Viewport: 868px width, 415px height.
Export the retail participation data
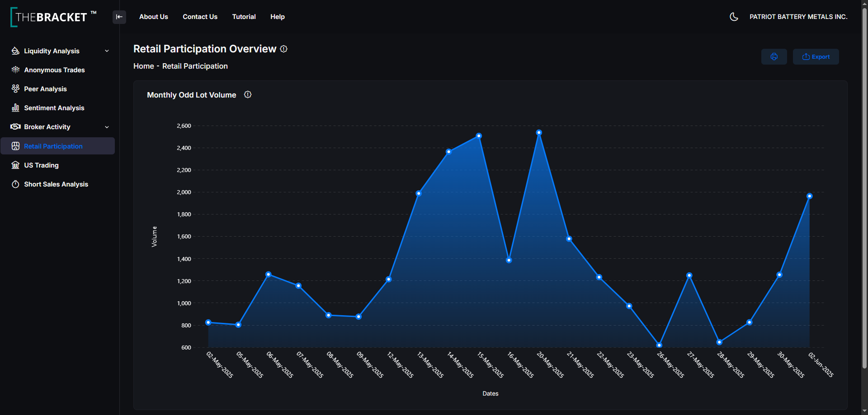click(x=816, y=57)
